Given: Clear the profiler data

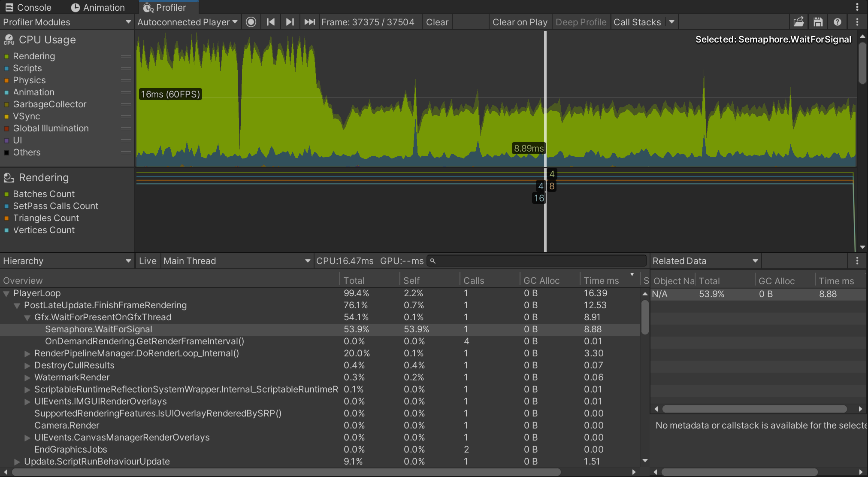Looking at the screenshot, I should tap(437, 22).
